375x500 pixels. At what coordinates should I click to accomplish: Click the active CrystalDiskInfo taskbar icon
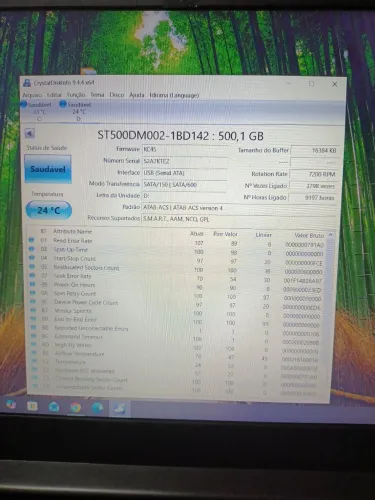[x=119, y=408]
